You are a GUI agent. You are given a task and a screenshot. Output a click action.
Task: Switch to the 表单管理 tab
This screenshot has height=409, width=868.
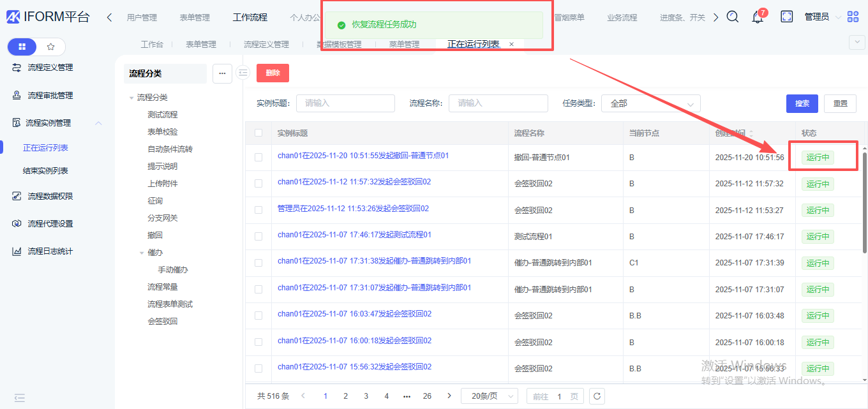[x=200, y=44]
